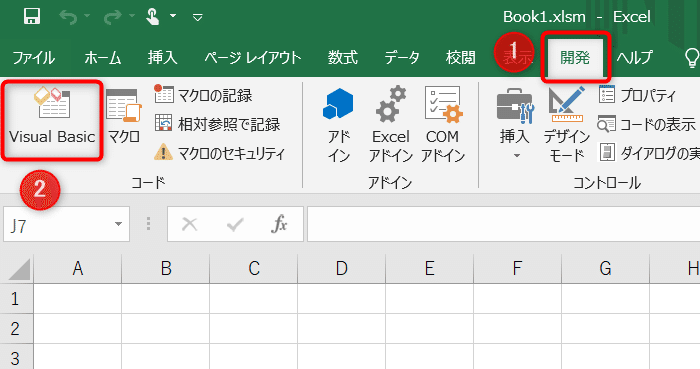Click the fx Insert Function button
Viewport: 700px width, 369px height.
point(279,224)
